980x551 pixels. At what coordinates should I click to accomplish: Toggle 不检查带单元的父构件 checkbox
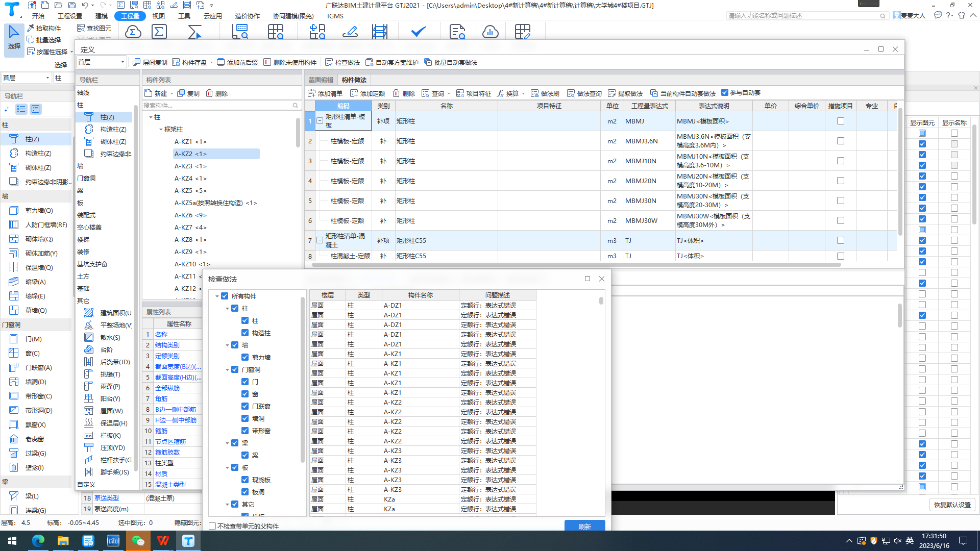tap(212, 526)
